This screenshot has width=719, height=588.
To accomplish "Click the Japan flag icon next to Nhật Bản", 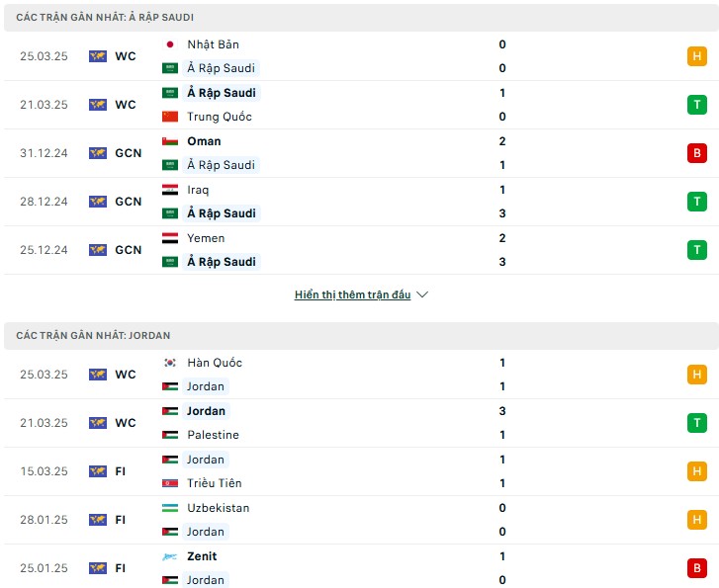I will [170, 44].
